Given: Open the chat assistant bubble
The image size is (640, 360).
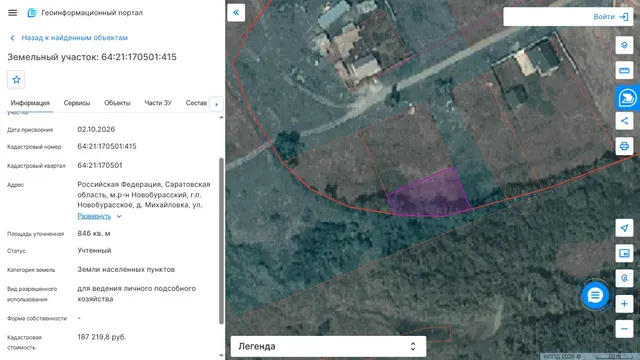Looking at the screenshot, I should pyautogui.click(x=595, y=295).
